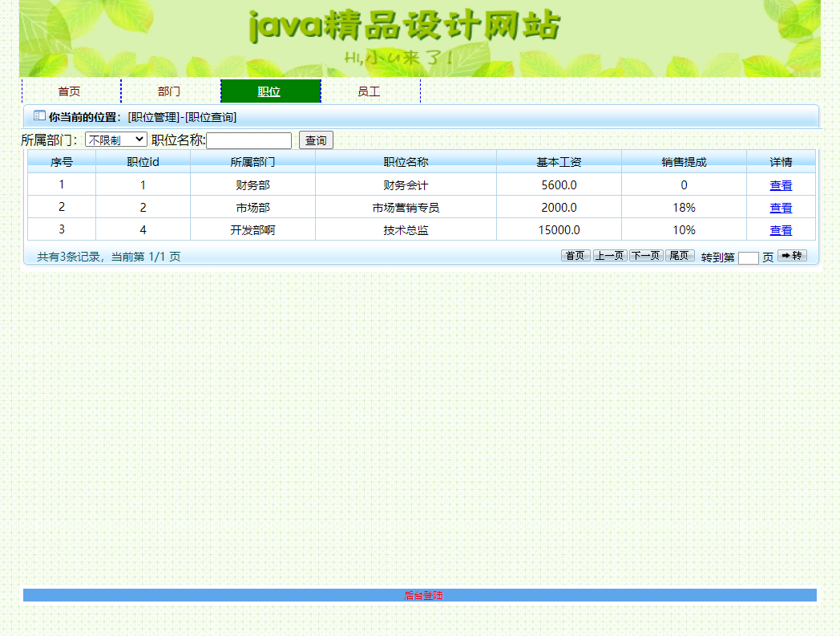
Task: Open 查看 details for 市场营销专员
Action: (780, 207)
